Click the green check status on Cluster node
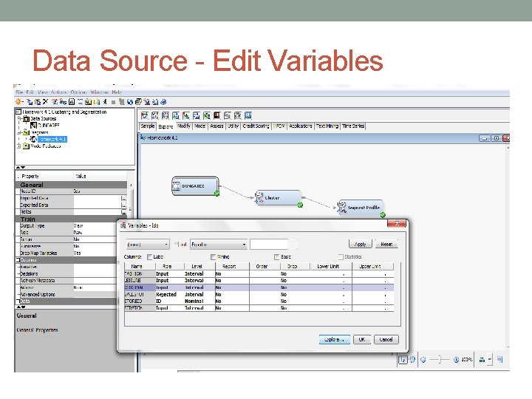 [300, 205]
